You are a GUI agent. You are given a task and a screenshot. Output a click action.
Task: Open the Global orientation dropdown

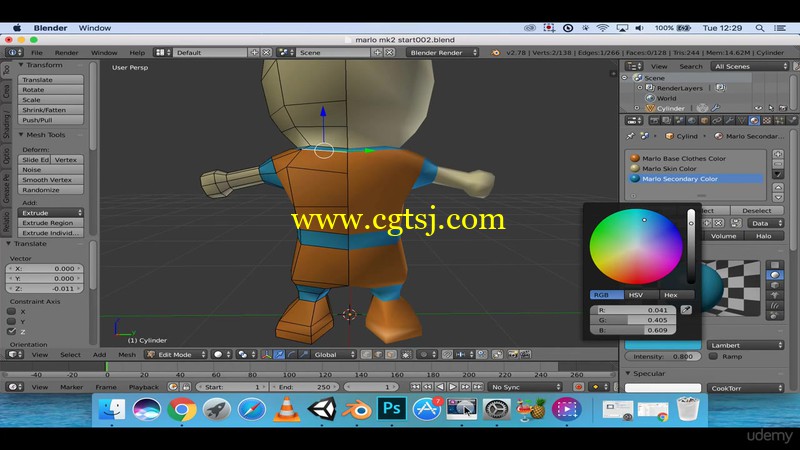tap(334, 355)
